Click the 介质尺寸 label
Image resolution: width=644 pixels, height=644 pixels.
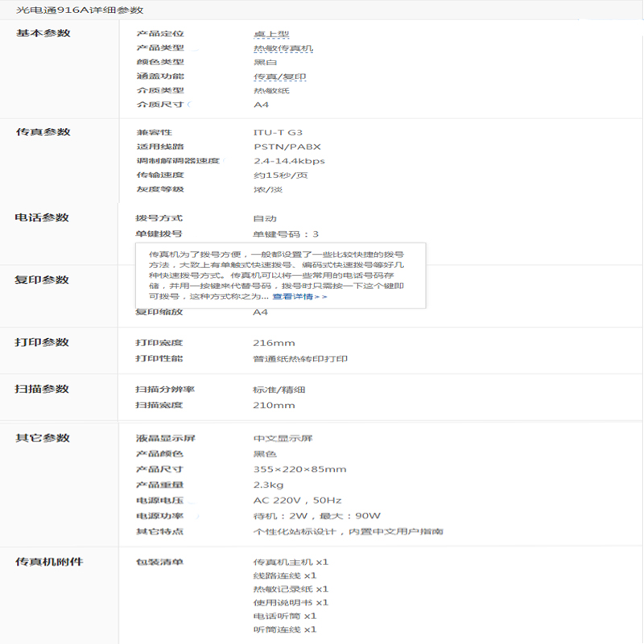(160, 105)
